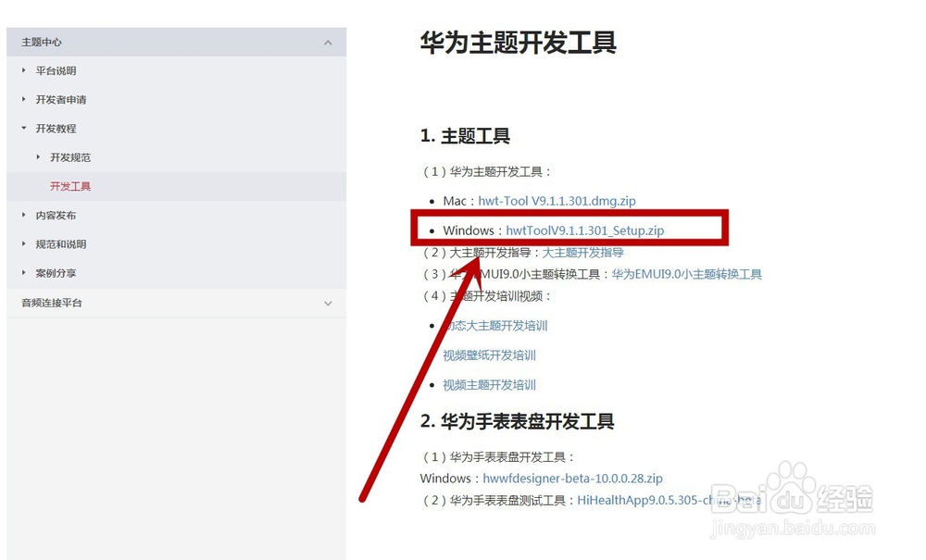Image resolution: width=926 pixels, height=560 pixels.
Task: Select the 开发教程 menu item
Action: click(56, 129)
